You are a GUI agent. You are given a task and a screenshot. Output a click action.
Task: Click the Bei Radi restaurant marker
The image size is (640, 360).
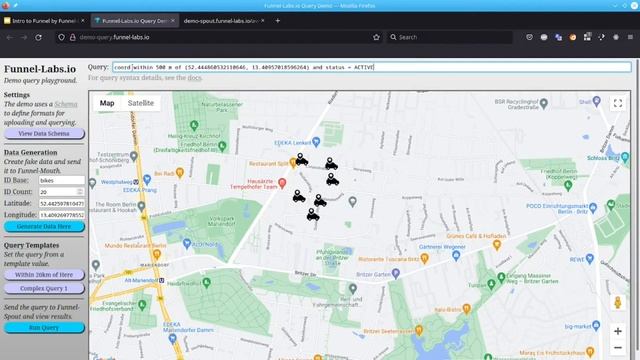pyautogui.click(x=180, y=172)
